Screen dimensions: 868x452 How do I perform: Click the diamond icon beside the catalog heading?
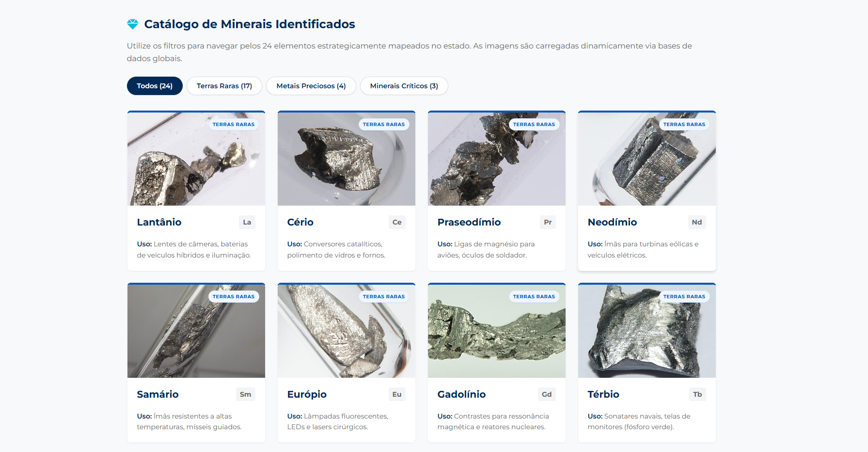coord(132,24)
